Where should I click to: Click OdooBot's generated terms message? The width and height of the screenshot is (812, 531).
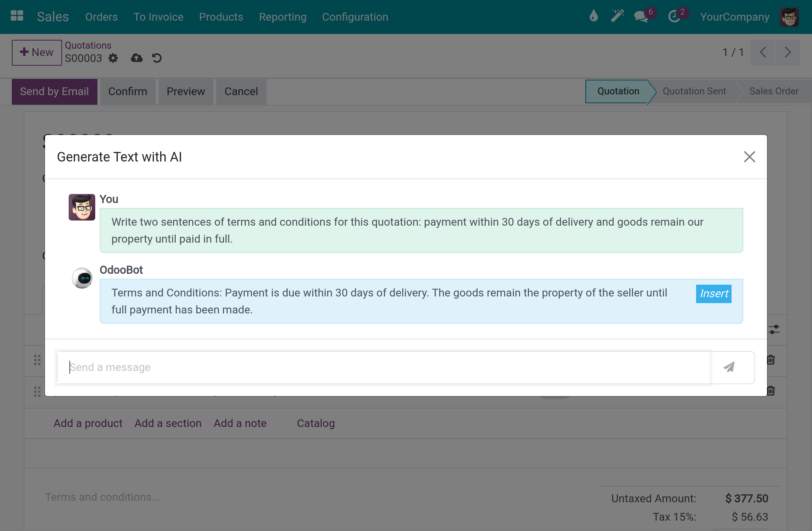click(422, 301)
